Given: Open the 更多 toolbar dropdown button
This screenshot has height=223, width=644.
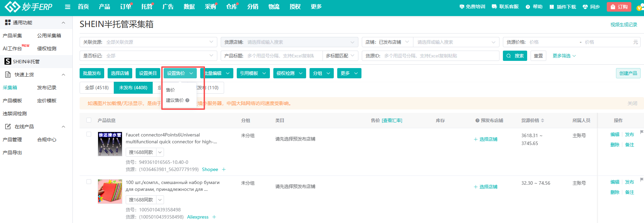Looking at the screenshot, I should (349, 73).
